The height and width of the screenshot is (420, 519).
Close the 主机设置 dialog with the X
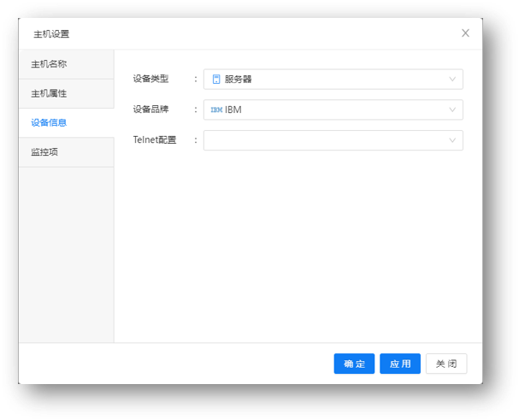(465, 33)
